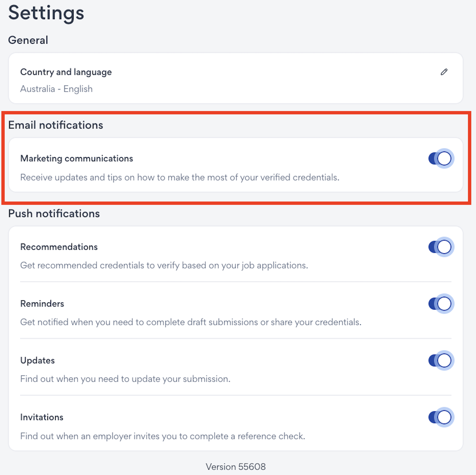The width and height of the screenshot is (476, 475).
Task: Toggle Marketing communications email switch
Action: [x=441, y=158]
